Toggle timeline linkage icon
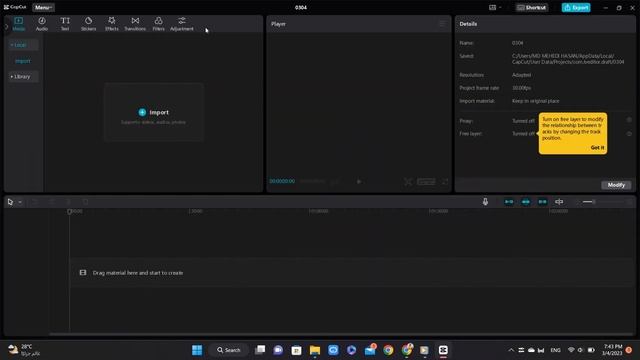 (542, 202)
